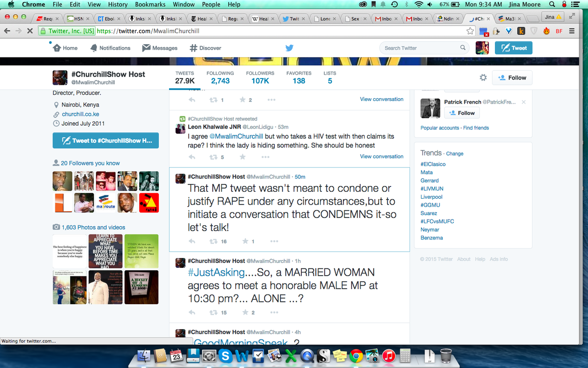Viewport: 588px width, 368px height.
Task: Stop page loading with the X button
Action: [x=30, y=31]
